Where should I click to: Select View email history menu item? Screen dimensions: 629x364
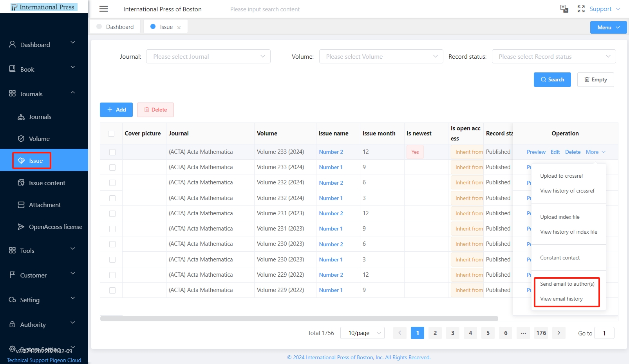561,299
